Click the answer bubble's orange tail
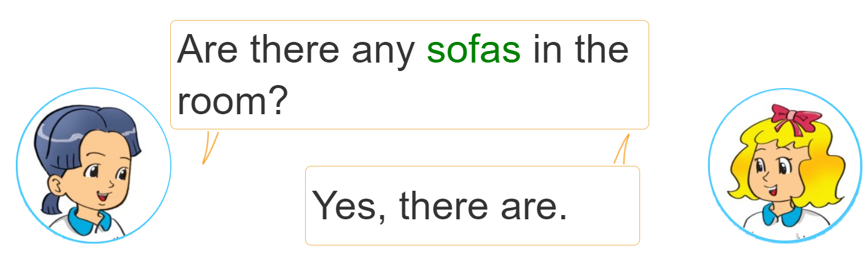 click(622, 149)
